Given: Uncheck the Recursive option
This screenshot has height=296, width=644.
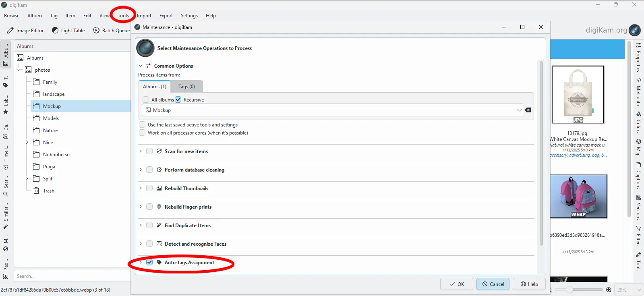Looking at the screenshot, I should point(178,99).
